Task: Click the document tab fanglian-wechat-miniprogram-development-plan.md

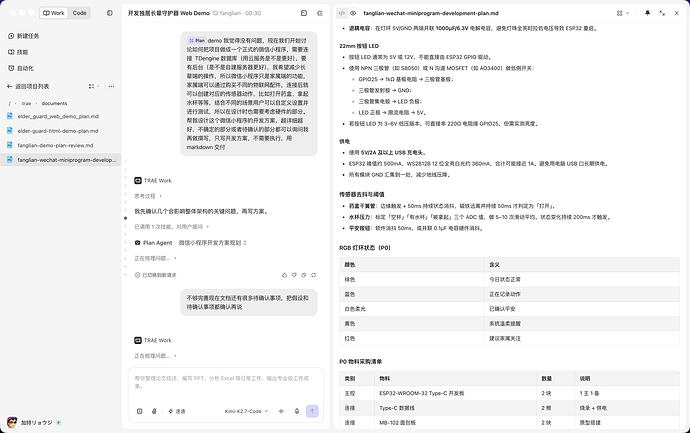Action: [431, 13]
